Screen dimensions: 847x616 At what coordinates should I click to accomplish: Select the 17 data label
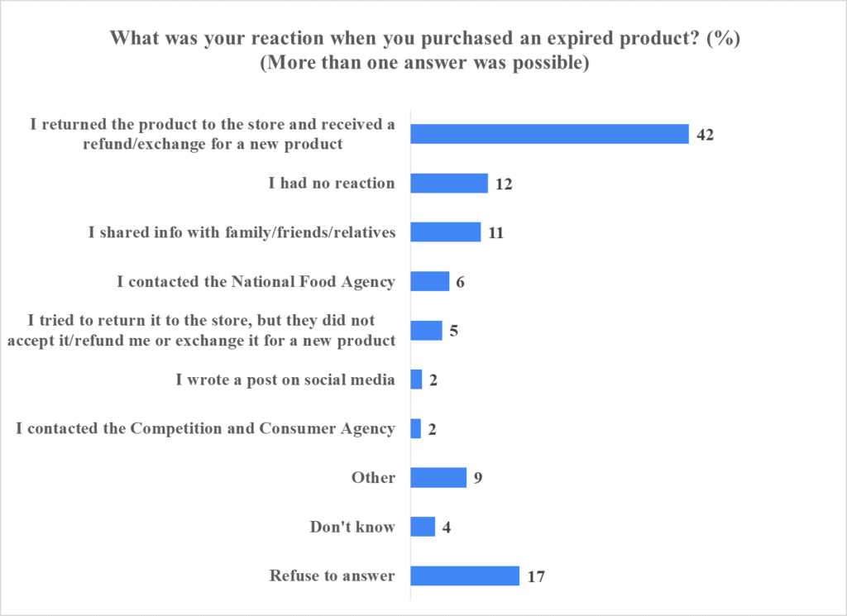tap(535, 576)
